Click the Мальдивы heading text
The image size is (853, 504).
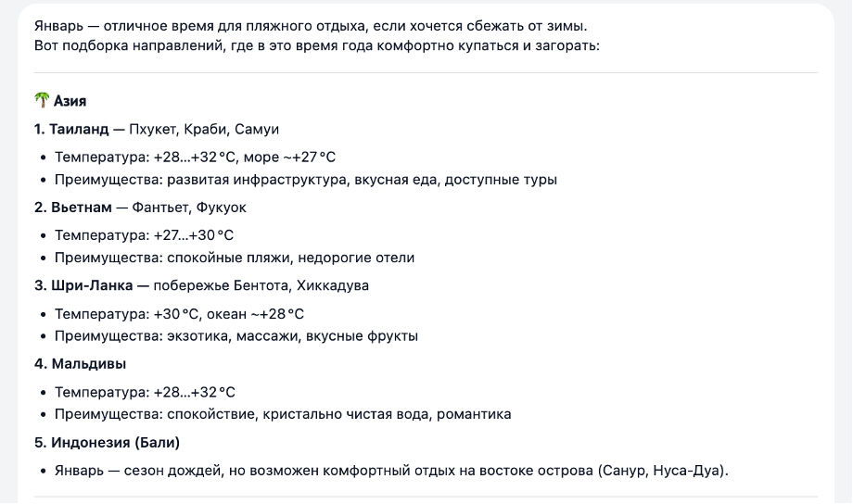(88, 363)
